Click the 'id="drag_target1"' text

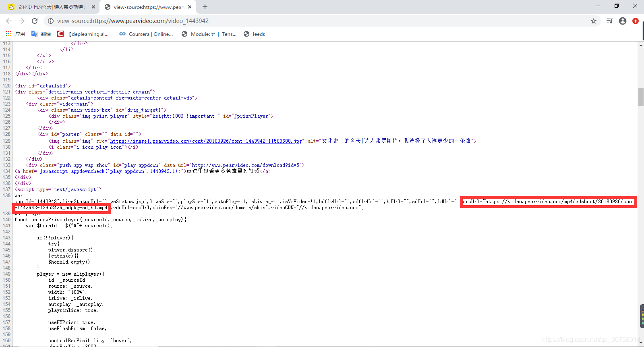(x=140, y=110)
